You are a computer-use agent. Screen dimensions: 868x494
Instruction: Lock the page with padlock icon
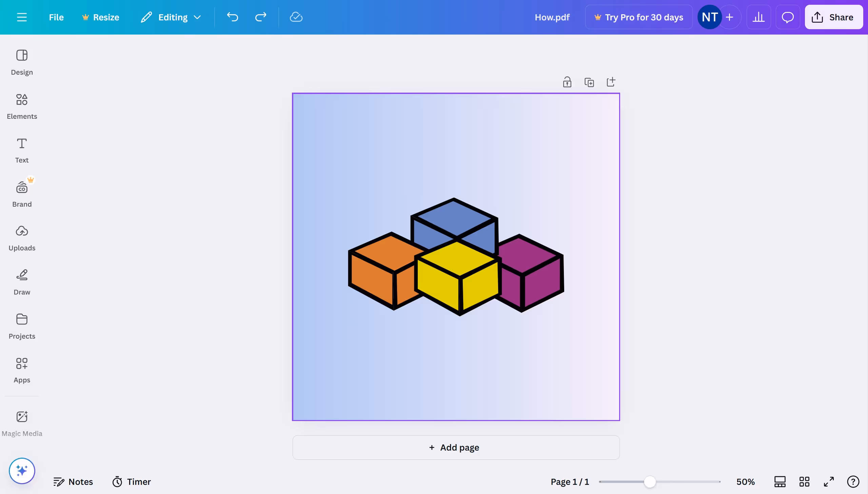(x=567, y=82)
